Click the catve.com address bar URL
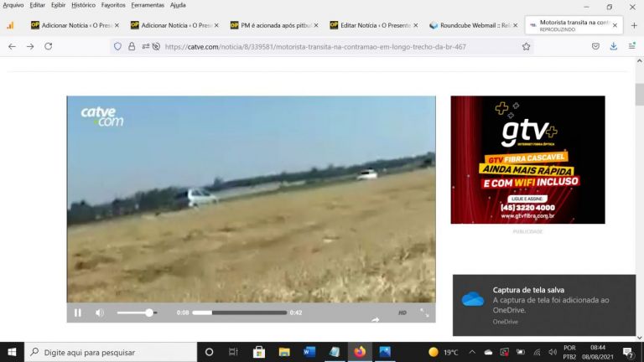Screen dimensions: 644x362 pyautogui.click(x=315, y=47)
